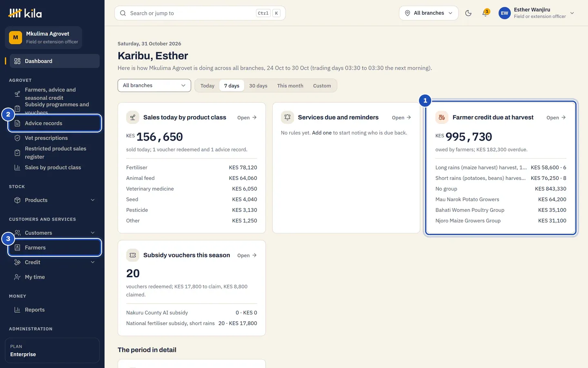
Task: Click the Sales by product class chart icon
Action: 18,167
